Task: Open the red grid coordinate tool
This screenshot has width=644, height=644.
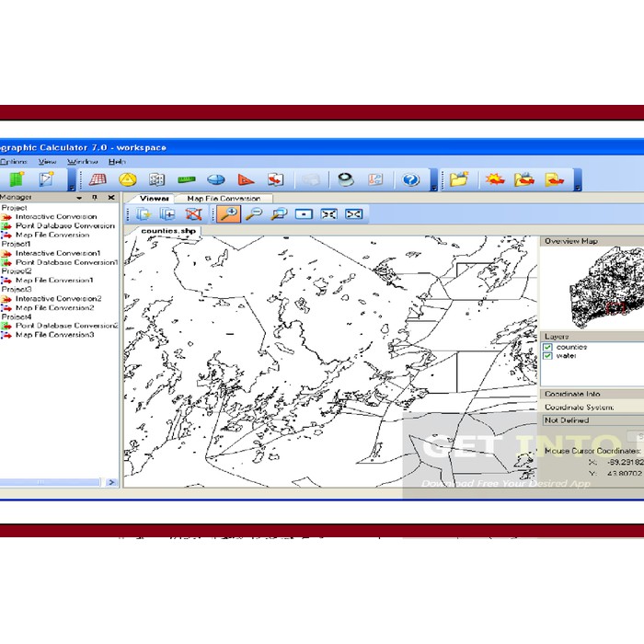Action: click(98, 179)
